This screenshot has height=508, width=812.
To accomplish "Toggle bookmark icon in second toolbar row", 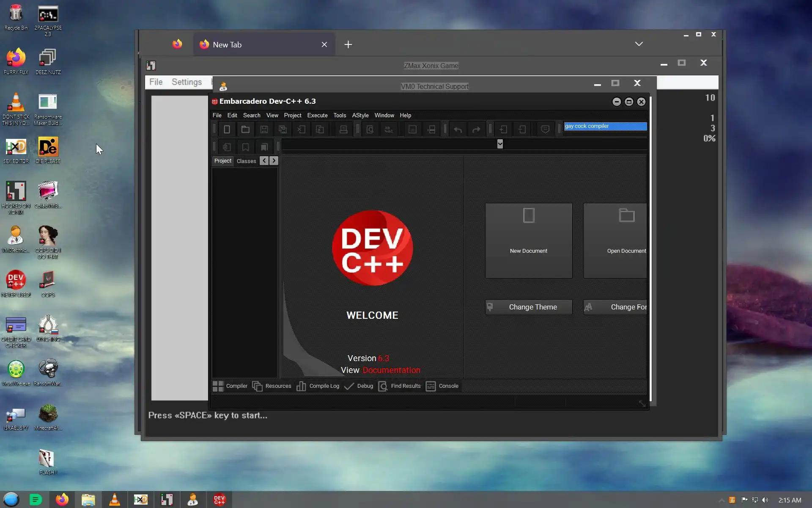I will coord(245,147).
